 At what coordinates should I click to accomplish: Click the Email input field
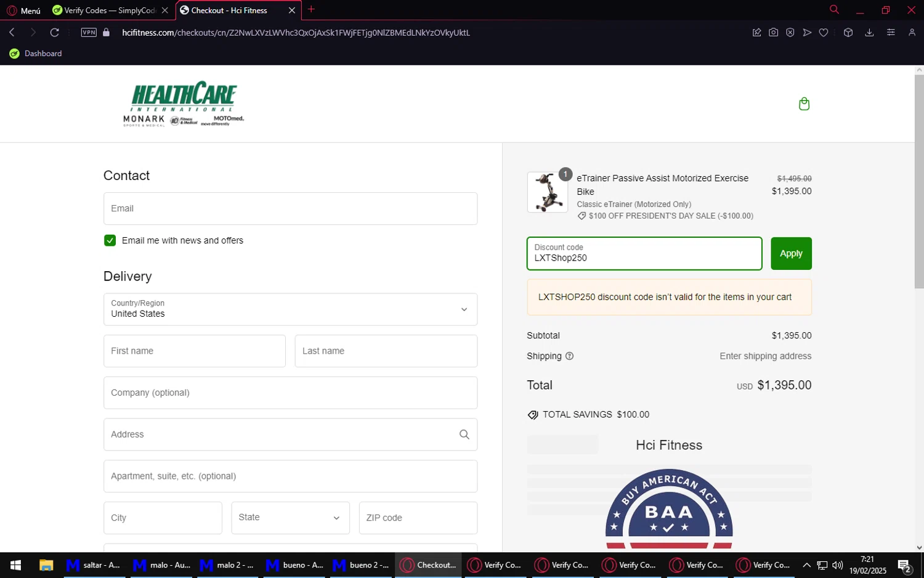(290, 208)
